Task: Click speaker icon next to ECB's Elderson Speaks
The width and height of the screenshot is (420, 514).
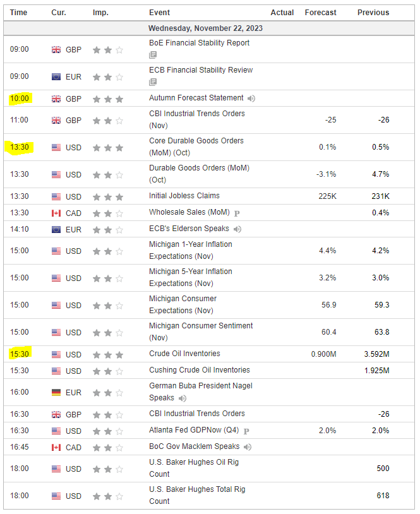Action: point(237,229)
